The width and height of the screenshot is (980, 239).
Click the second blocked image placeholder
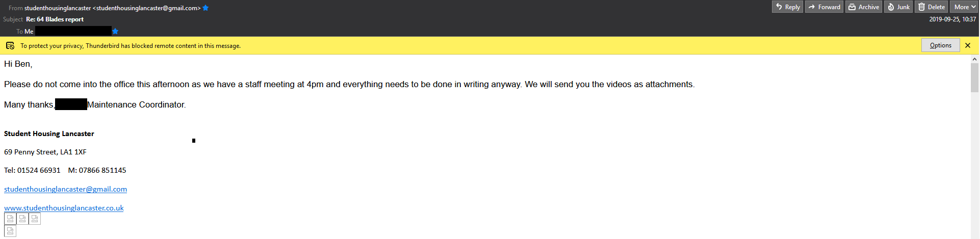coord(22,219)
